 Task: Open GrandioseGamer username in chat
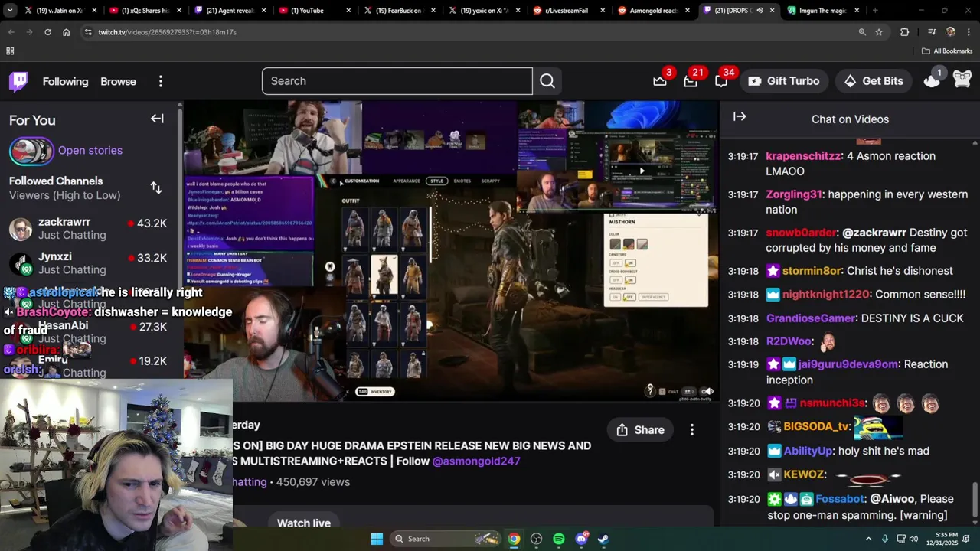click(810, 318)
